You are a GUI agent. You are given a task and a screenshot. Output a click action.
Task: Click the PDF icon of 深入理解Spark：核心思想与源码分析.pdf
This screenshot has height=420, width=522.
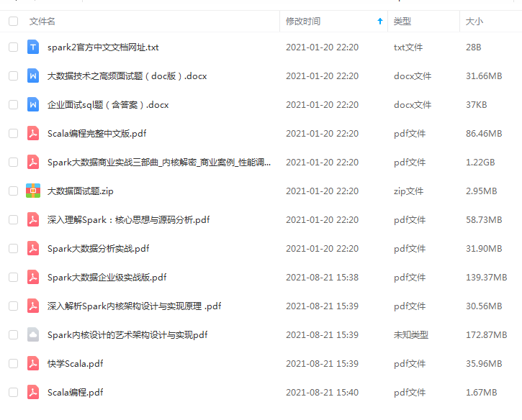click(33, 219)
